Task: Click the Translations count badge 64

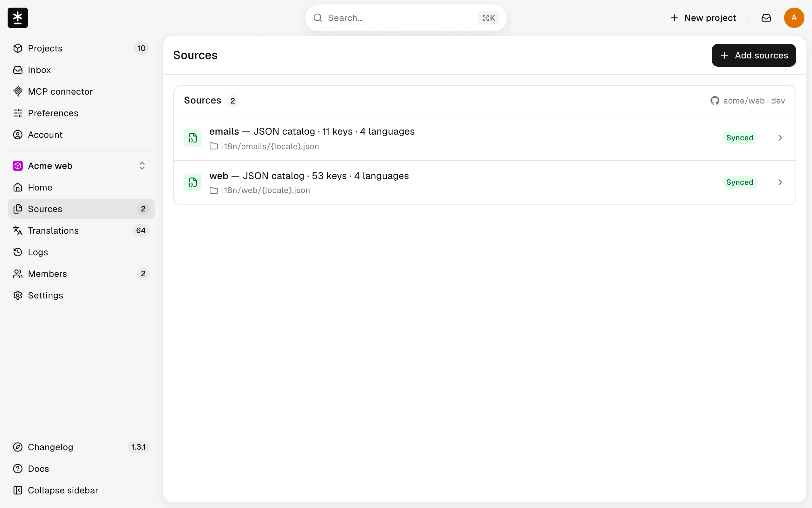Action: [141, 231]
